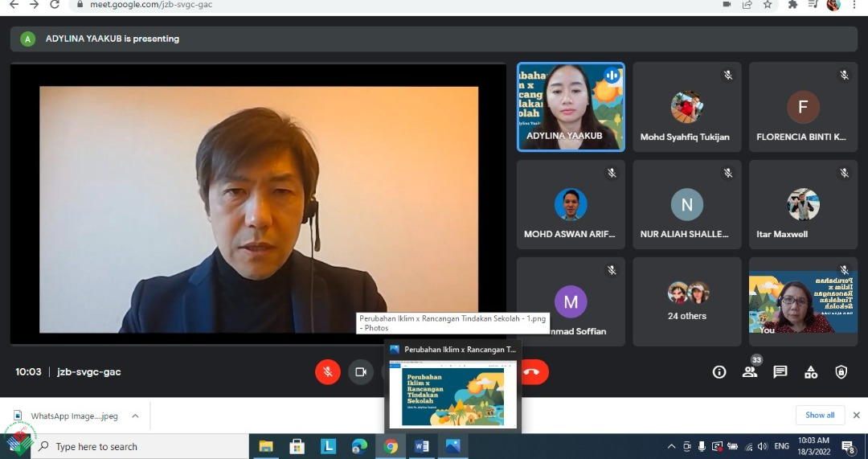Viewport: 868px width, 459px height.
Task: Click ADYLINA YAAKUB is presenting banner
Action: 434,39
